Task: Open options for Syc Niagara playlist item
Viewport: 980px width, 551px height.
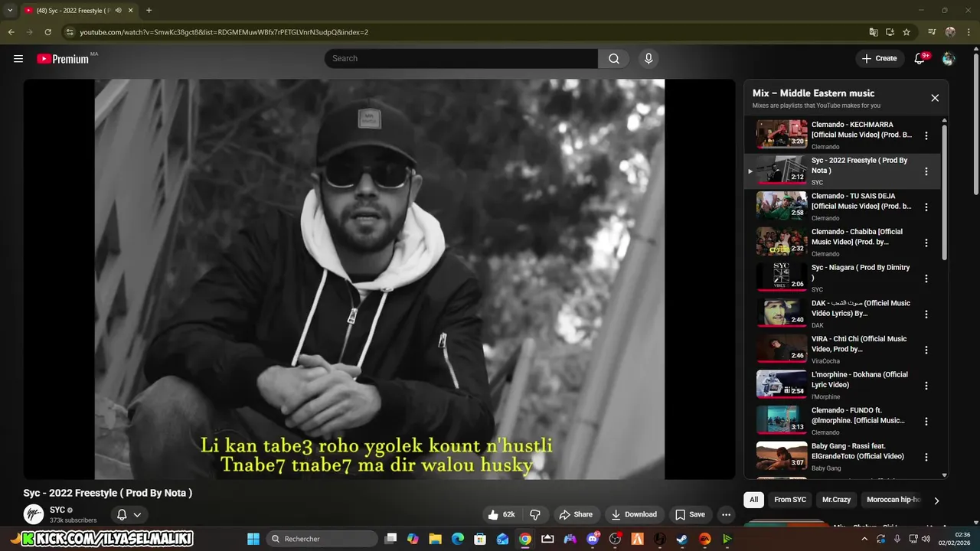Action: coord(926,279)
